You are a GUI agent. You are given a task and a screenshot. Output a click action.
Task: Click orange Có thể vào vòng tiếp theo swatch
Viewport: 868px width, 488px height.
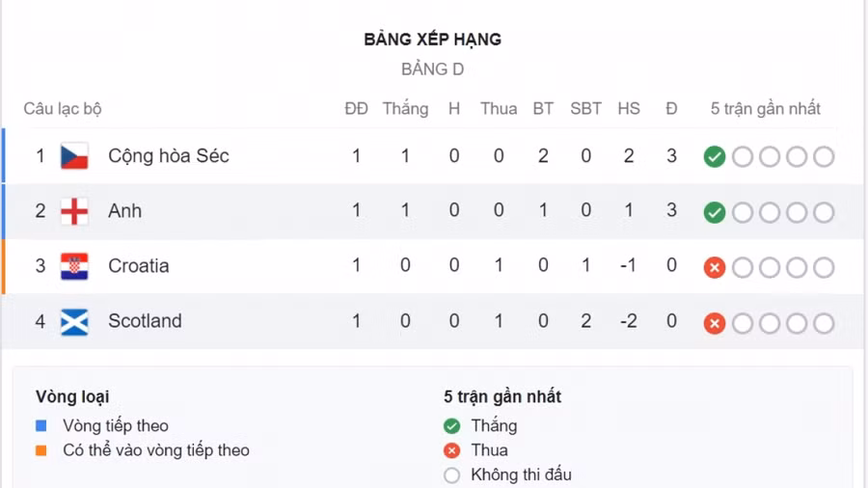(x=41, y=450)
